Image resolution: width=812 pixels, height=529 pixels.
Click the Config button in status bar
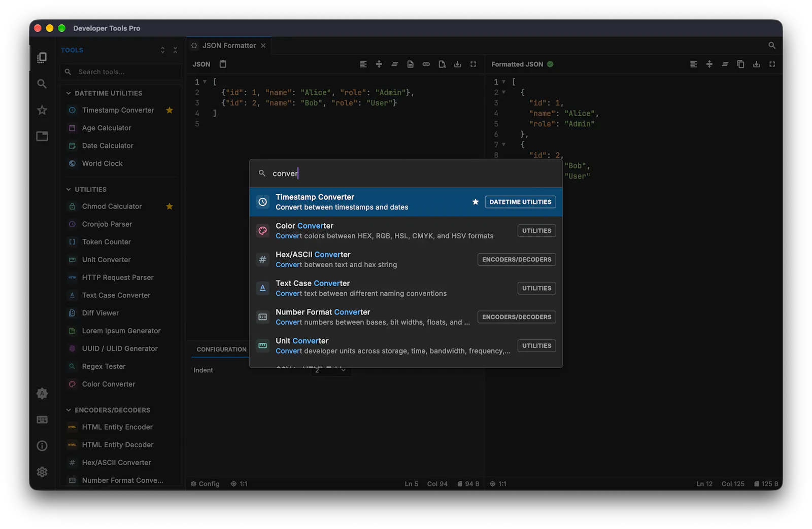tap(205, 484)
